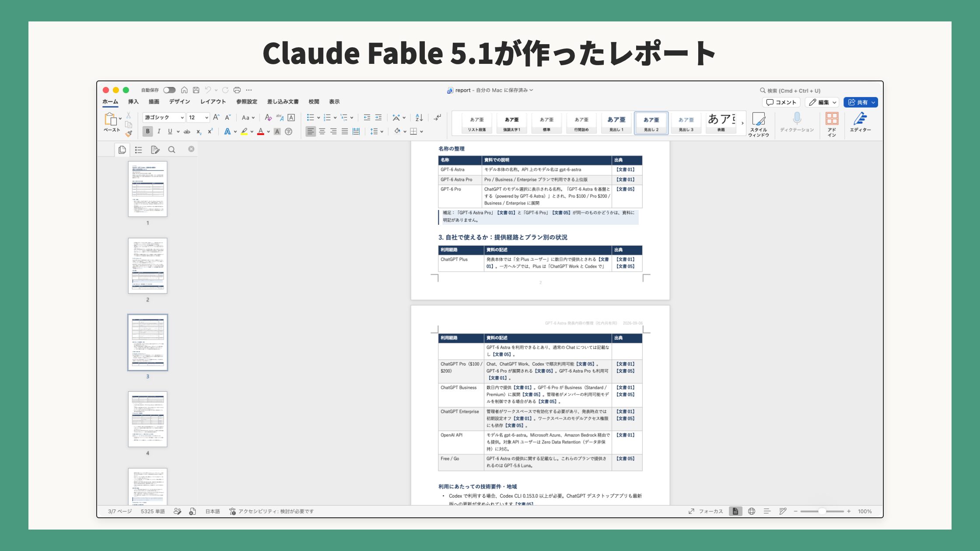Adjust the zoom slider in status bar

point(822,511)
